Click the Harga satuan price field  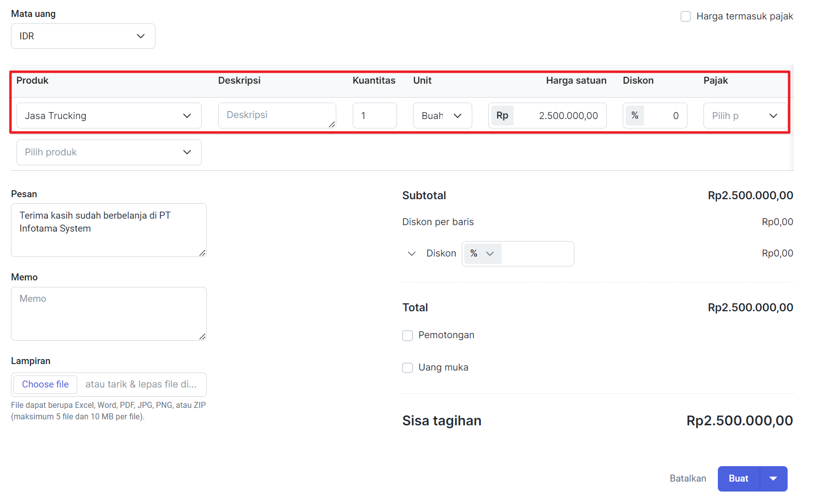(x=560, y=116)
